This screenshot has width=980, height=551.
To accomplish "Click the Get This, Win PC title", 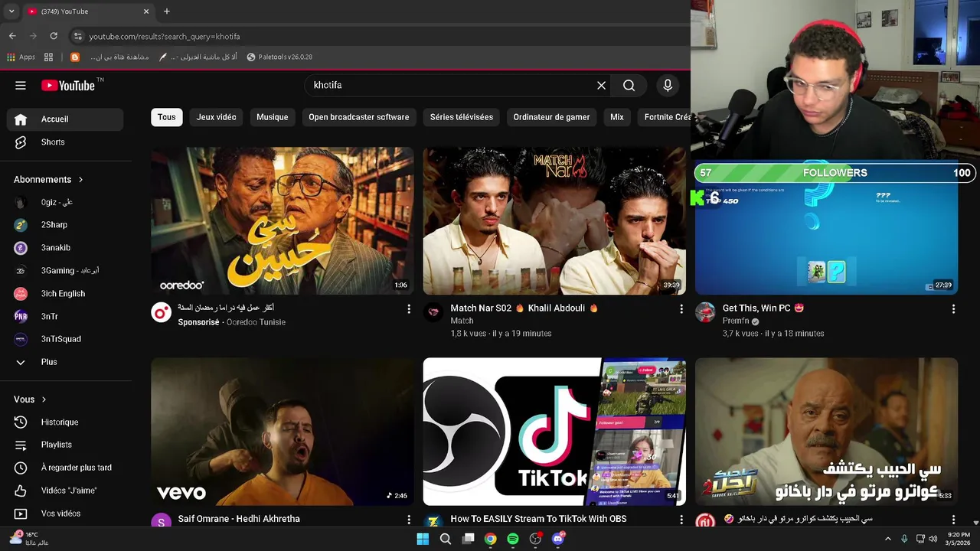I will pyautogui.click(x=763, y=308).
